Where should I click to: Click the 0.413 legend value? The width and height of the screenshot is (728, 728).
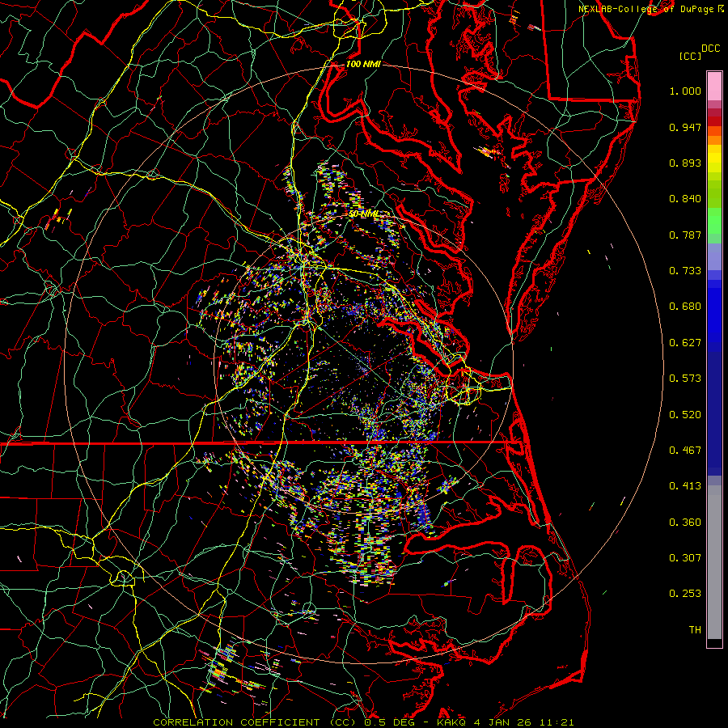point(685,486)
